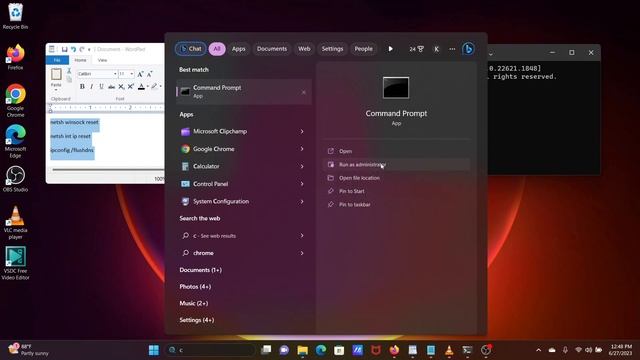
Task: Open Firefox from the taskbar
Action: [394, 350]
